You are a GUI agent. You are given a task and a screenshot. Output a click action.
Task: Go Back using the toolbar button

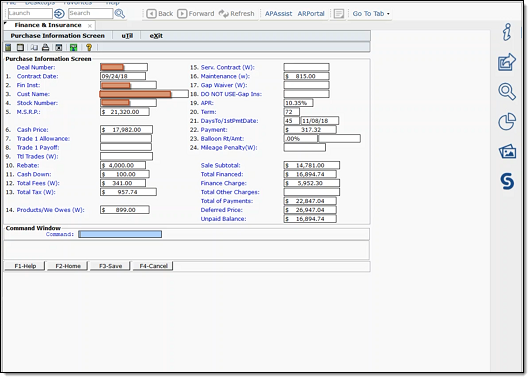160,14
